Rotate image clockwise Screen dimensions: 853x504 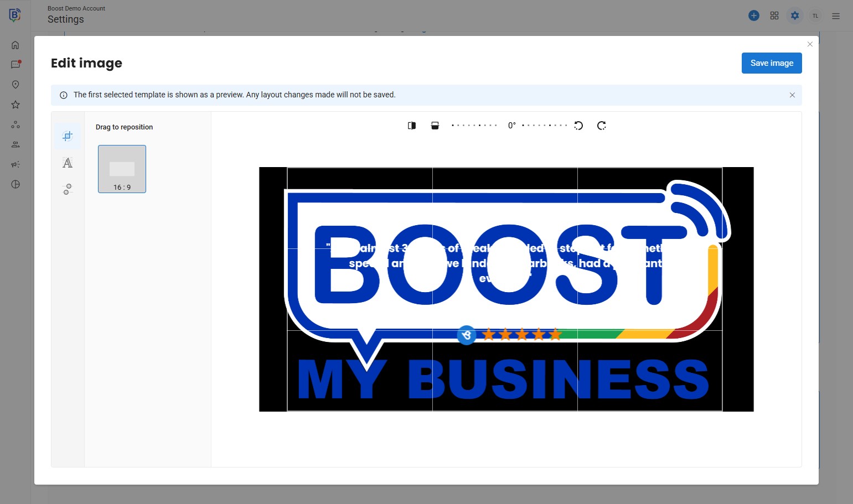[x=602, y=126]
